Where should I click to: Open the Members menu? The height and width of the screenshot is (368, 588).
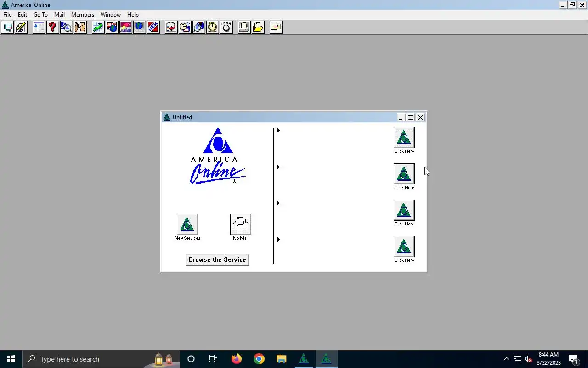(x=83, y=15)
